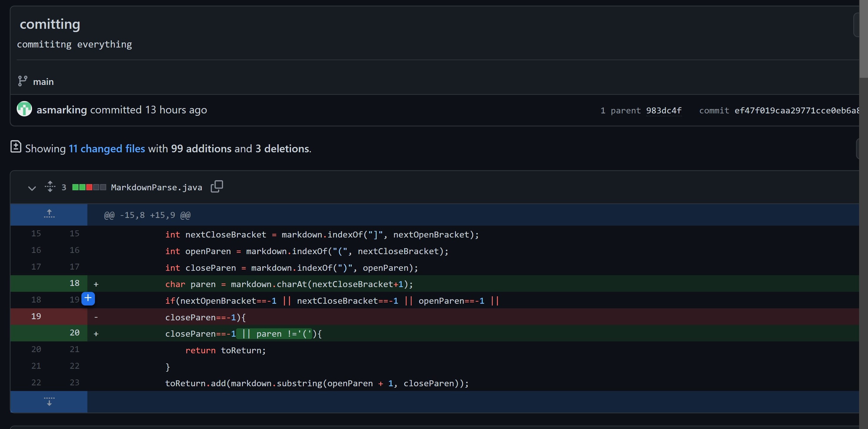Click the 'return toReturn;' code line
The width and height of the screenshot is (868, 429).
pyautogui.click(x=225, y=350)
